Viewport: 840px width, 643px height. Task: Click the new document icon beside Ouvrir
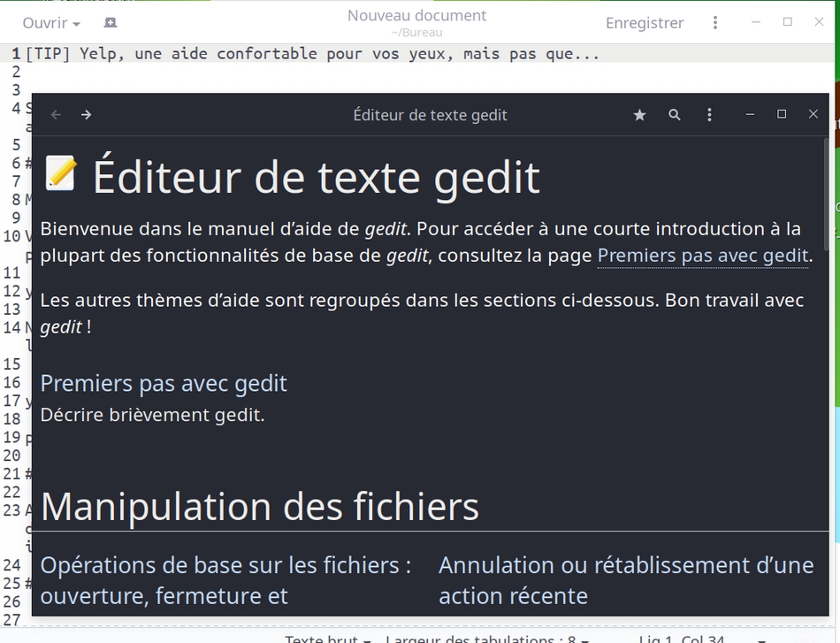(110, 23)
